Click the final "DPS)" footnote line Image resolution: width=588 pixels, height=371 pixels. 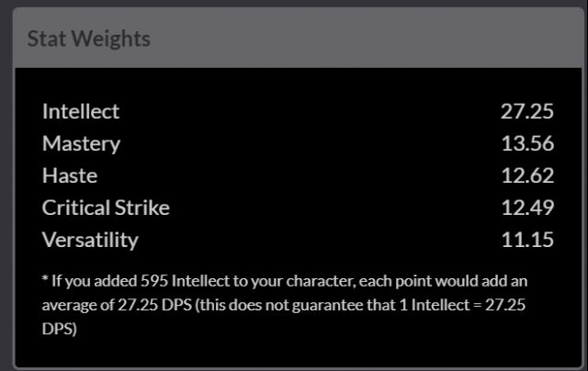tap(60, 328)
